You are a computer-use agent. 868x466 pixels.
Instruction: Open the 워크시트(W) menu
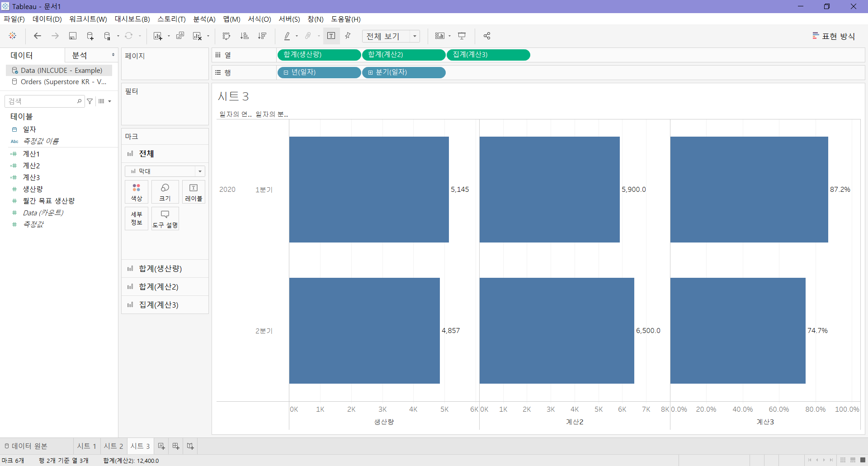coord(88,19)
